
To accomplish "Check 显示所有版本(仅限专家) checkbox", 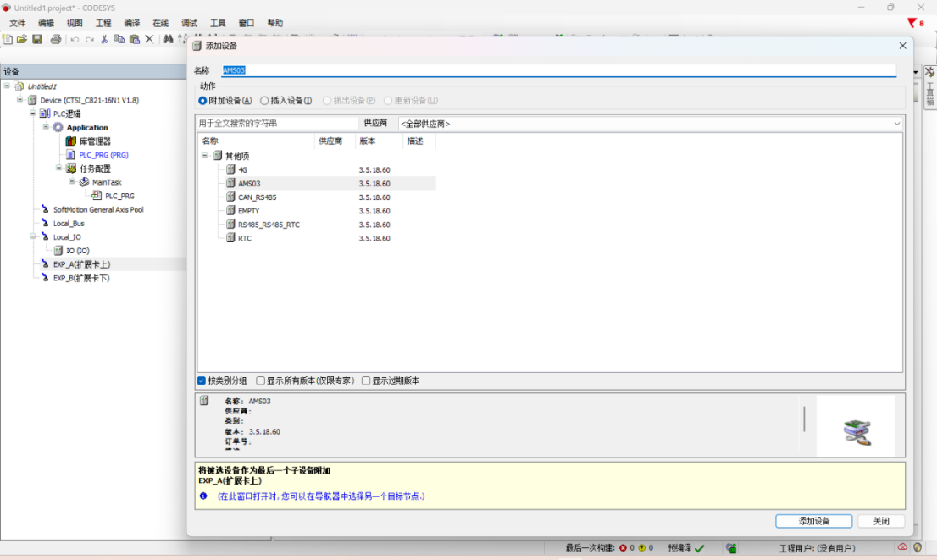I will pyautogui.click(x=261, y=380).
